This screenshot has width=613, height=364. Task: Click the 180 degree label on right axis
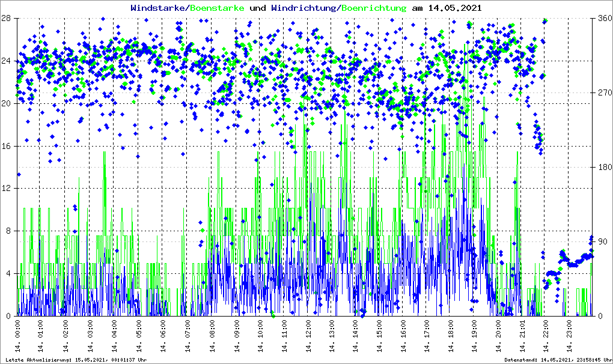[x=603, y=168]
